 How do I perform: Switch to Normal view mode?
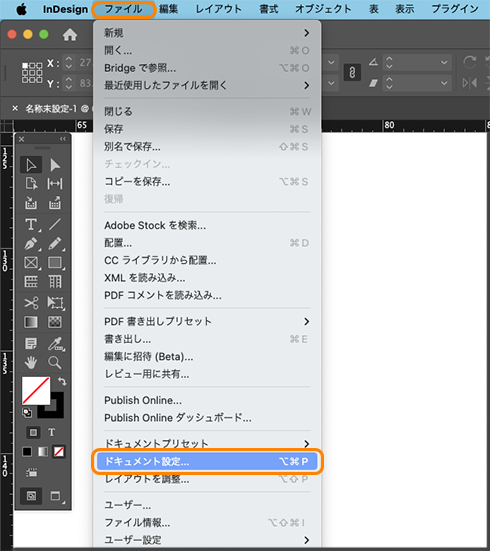31,496
